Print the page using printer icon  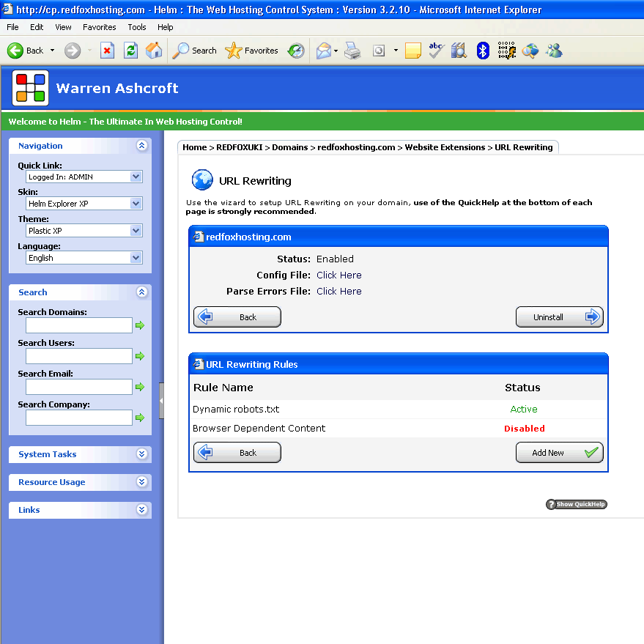pyautogui.click(x=352, y=51)
